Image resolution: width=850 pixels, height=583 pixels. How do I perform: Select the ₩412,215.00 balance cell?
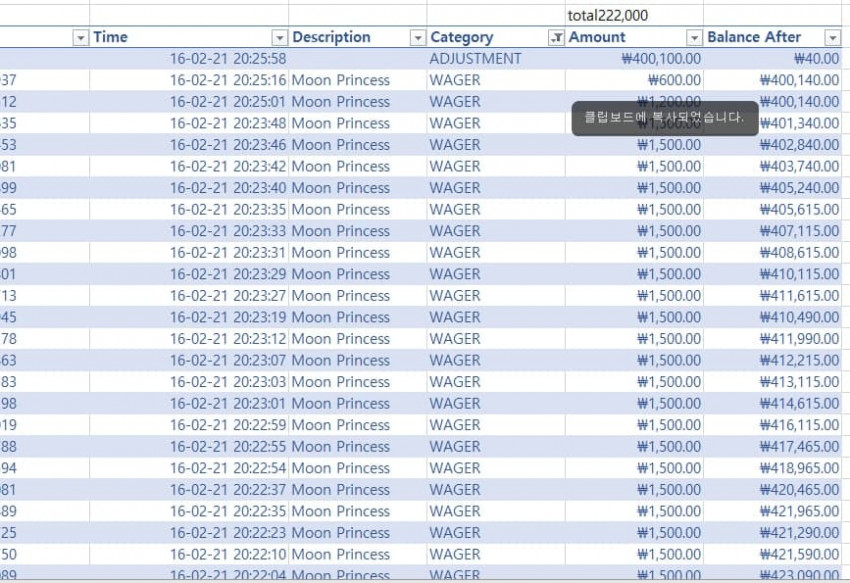pos(772,360)
